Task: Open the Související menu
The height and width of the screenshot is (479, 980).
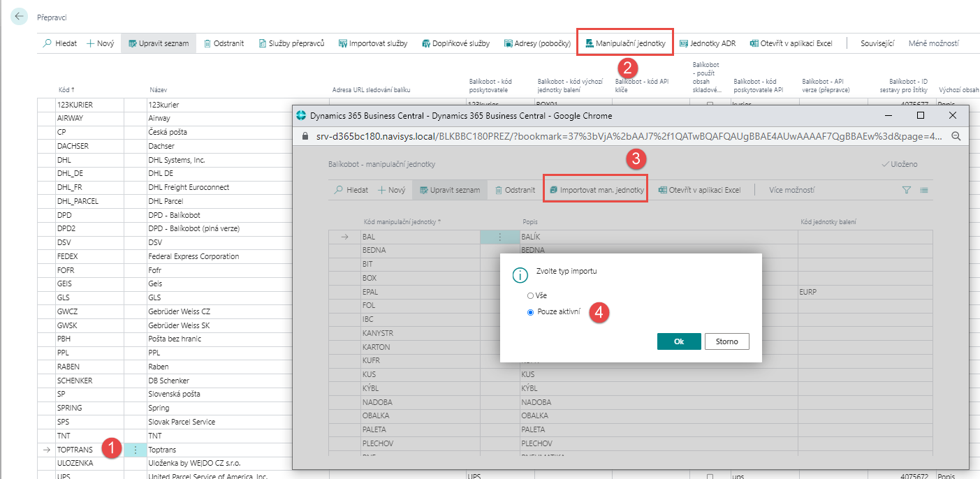Action: click(x=877, y=43)
